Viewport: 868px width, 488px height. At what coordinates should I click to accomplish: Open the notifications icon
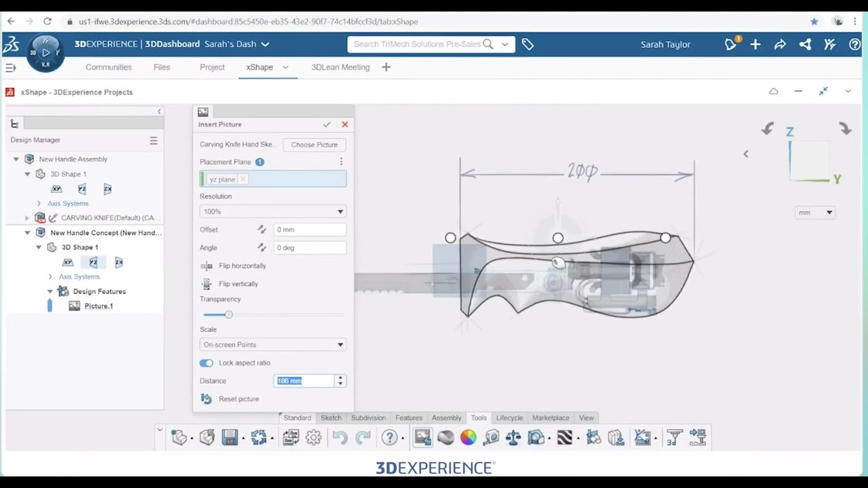(x=731, y=44)
